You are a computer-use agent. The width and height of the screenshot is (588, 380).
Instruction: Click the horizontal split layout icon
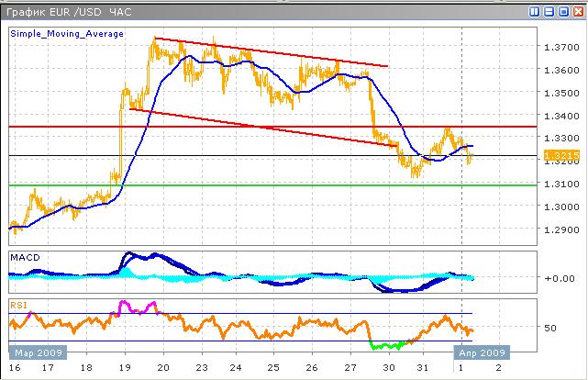(549, 12)
